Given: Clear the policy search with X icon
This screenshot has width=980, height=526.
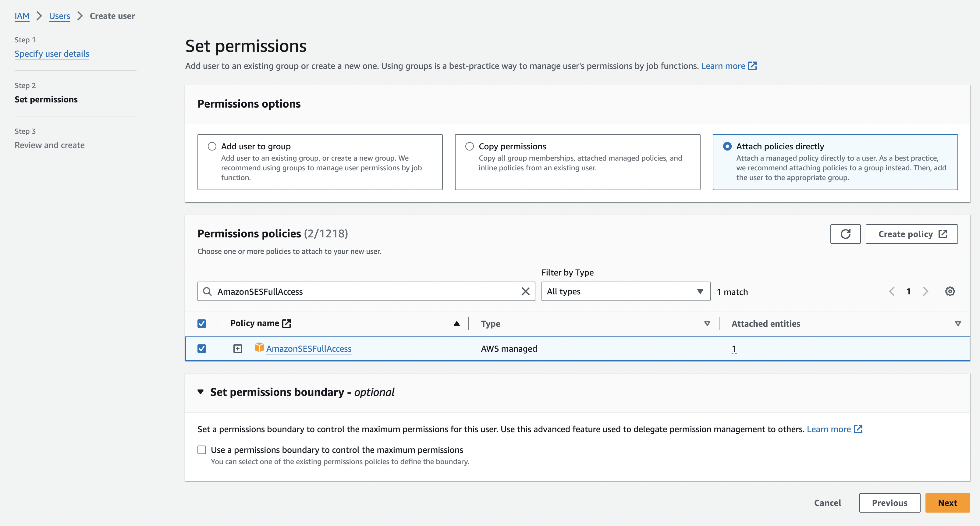Looking at the screenshot, I should click(525, 292).
